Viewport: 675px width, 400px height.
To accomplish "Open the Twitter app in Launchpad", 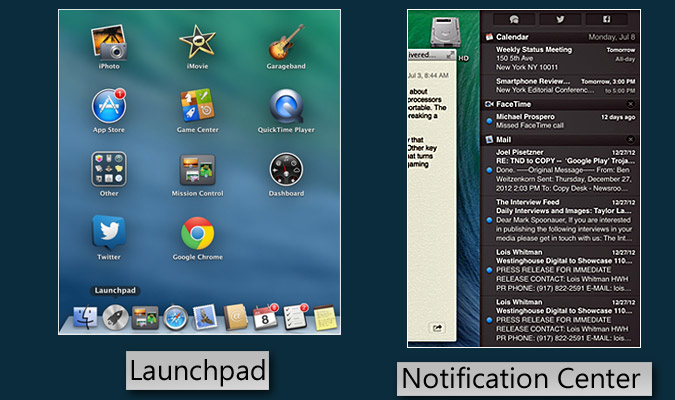I will tap(108, 233).
